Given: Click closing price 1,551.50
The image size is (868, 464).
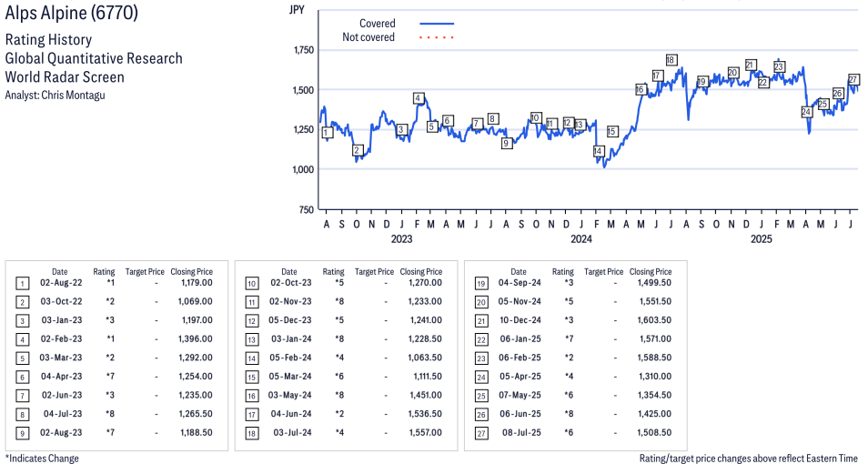Looking at the screenshot, I should (x=655, y=301).
